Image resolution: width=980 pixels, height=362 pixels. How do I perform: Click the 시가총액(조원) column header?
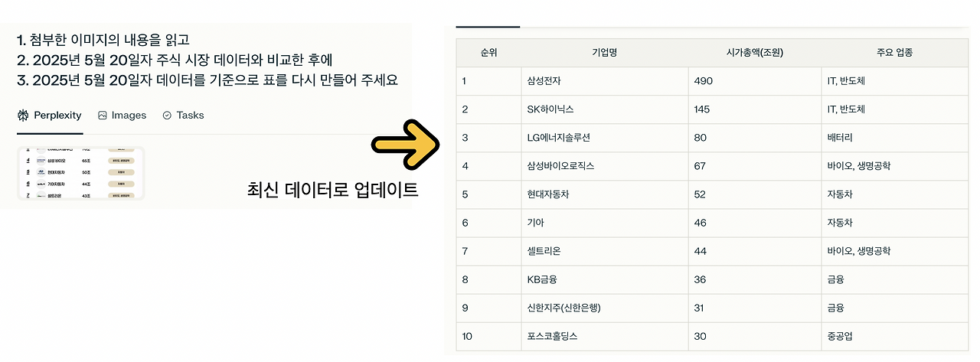pos(754,53)
